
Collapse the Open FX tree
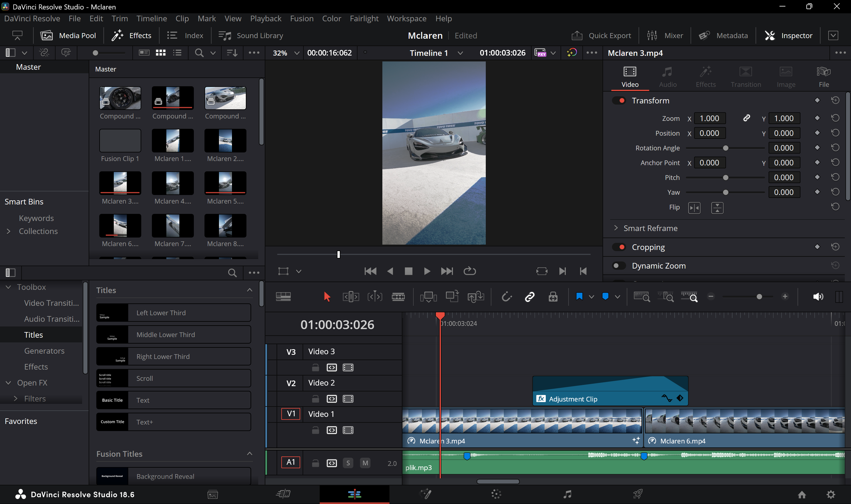click(8, 383)
